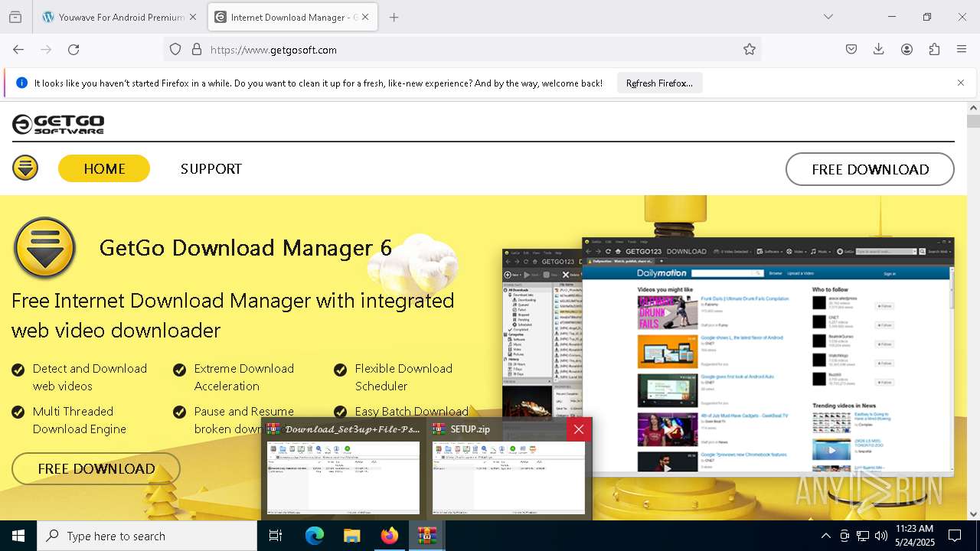The height and width of the screenshot is (551, 980).
Task: Click the large GetGo Download Manager icon
Action: [44, 247]
